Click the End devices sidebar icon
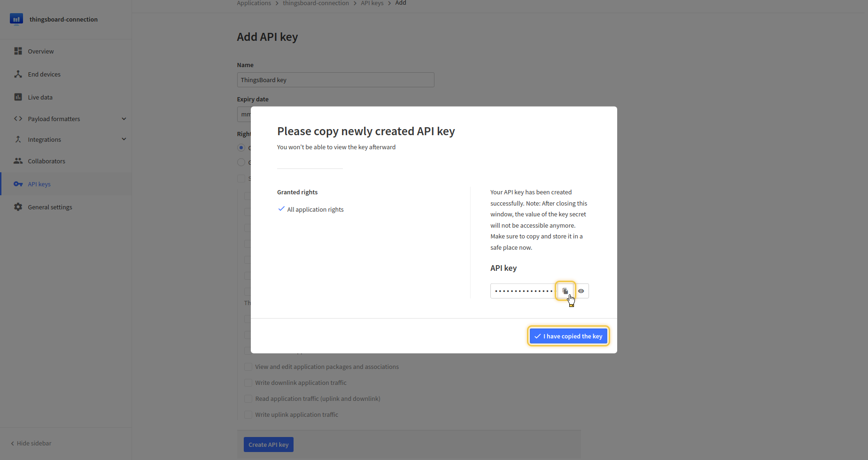Screen dimensions: 868x460 coord(18,74)
